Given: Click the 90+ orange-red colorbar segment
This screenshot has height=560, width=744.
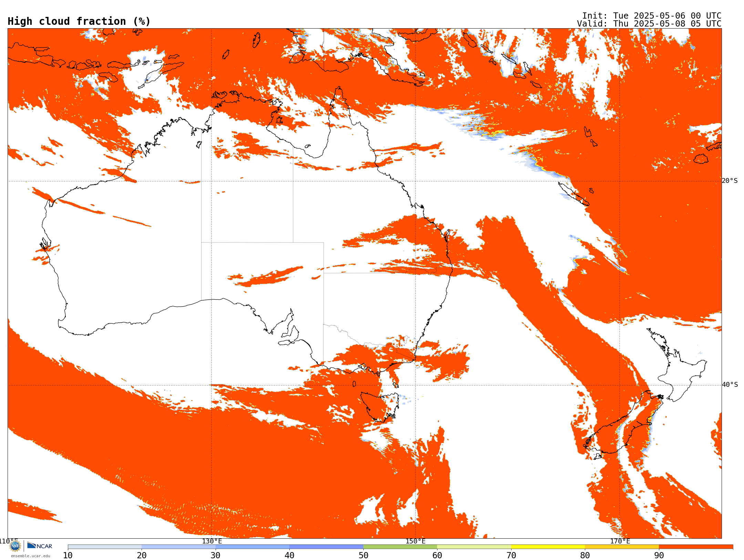Looking at the screenshot, I should 696,547.
